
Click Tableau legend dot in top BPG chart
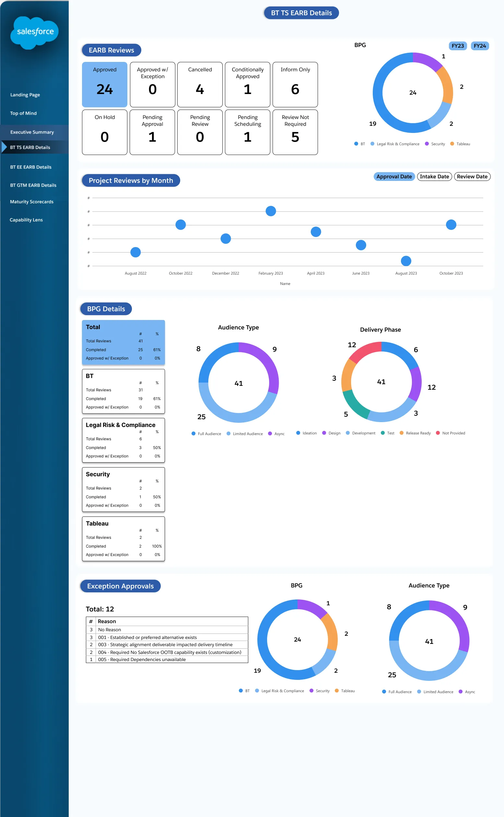(452, 144)
